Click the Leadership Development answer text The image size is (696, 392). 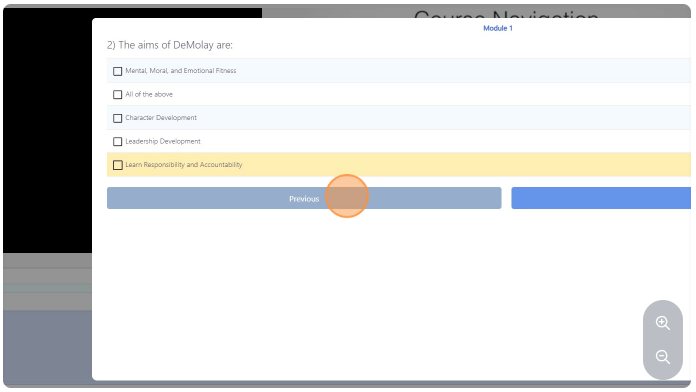163,141
